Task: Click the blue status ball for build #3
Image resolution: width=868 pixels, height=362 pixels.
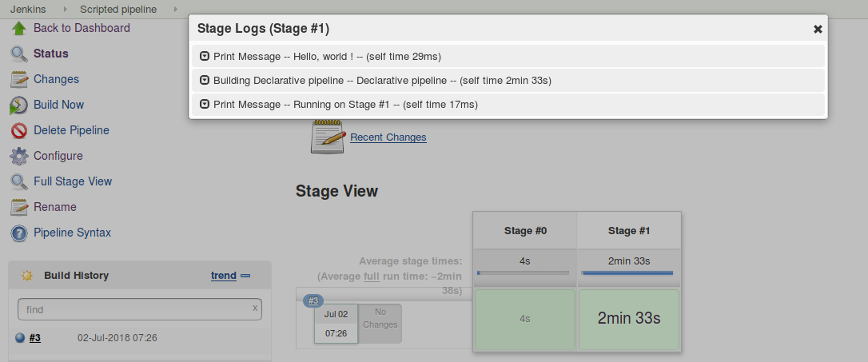Action: pos(20,338)
